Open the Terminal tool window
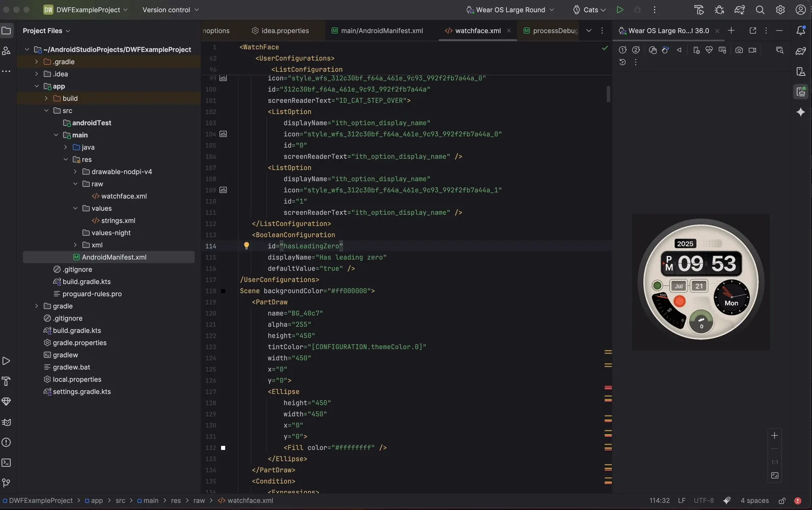The image size is (812, 510). pyautogui.click(x=6, y=463)
